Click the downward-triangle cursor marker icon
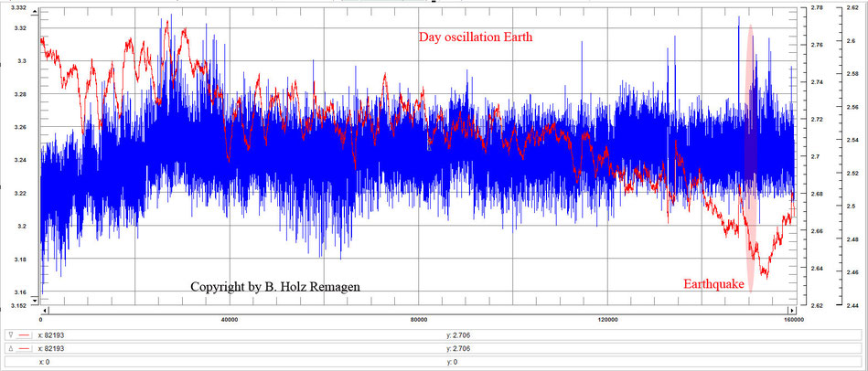This screenshot has width=868, height=371. 11,334
